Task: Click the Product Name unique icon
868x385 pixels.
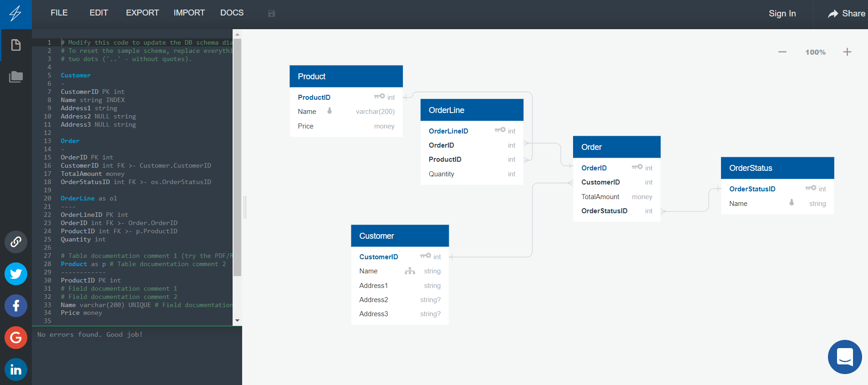Action: click(330, 111)
